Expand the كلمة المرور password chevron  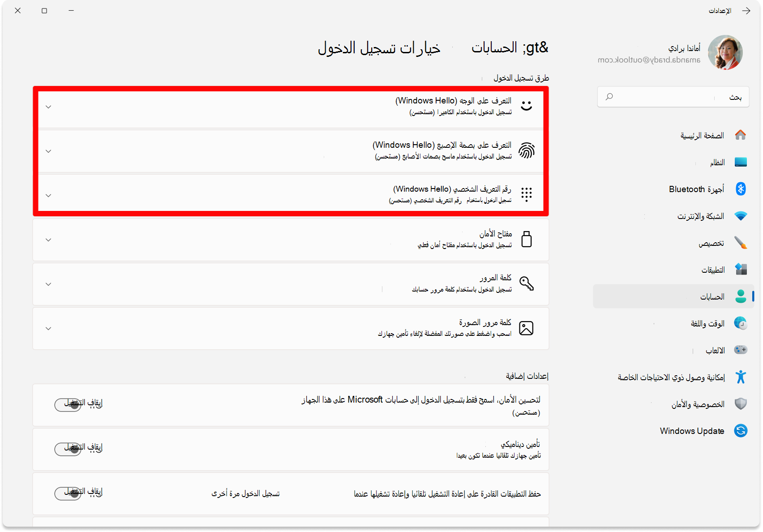coord(48,284)
